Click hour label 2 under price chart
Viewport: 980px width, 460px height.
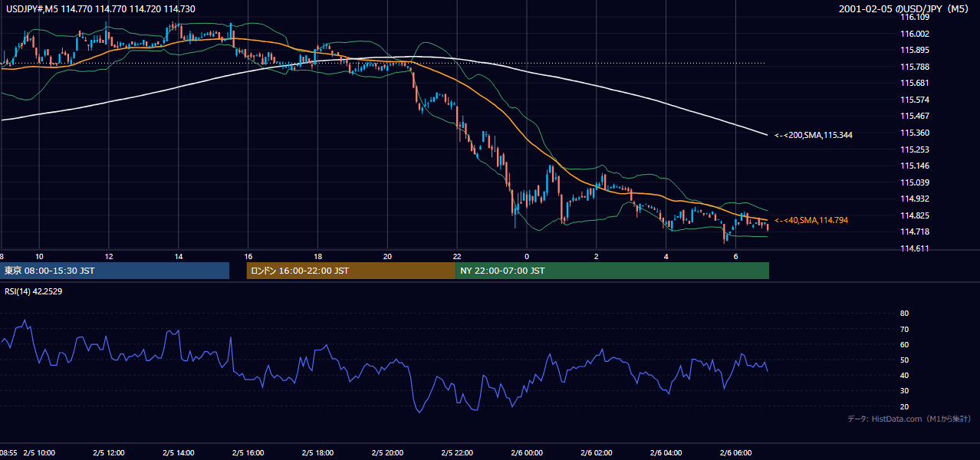pos(597,256)
